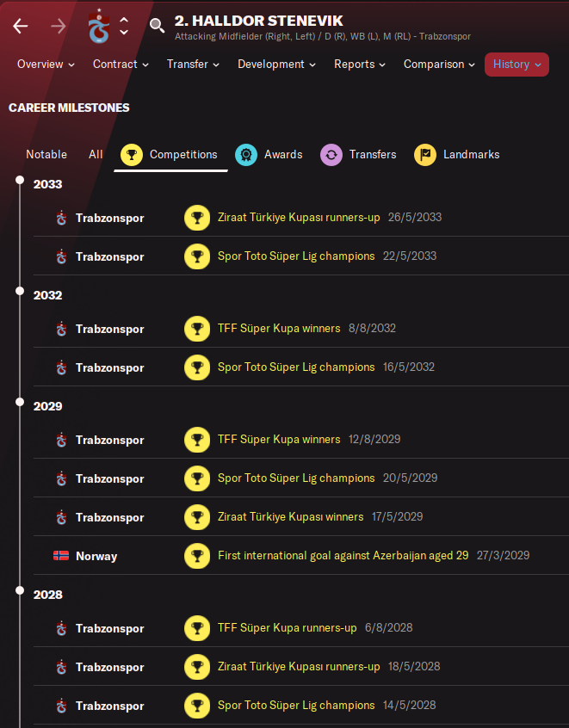Click the Norway flag icon
This screenshot has width=569, height=728.
pos(61,556)
